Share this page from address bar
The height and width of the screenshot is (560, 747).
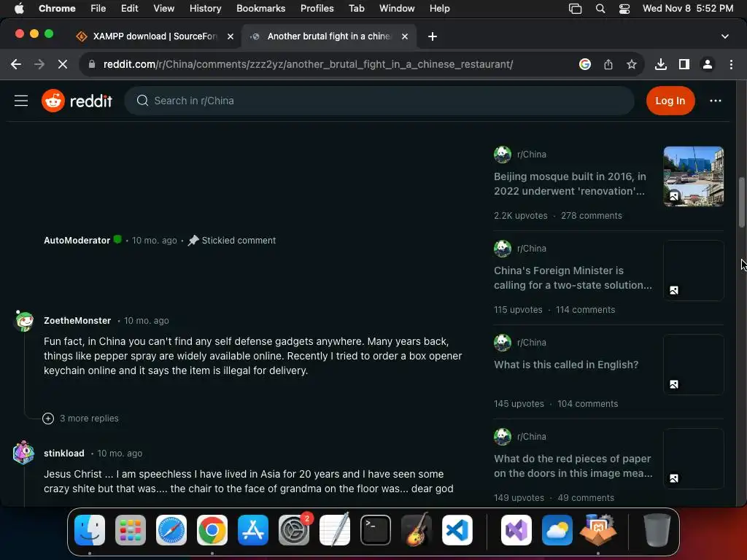click(x=608, y=64)
